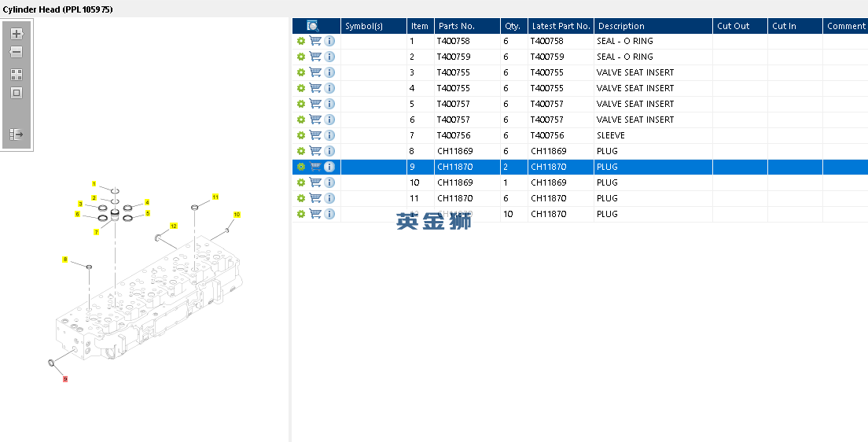
Task: Open info for item 3 row
Action: (x=329, y=72)
